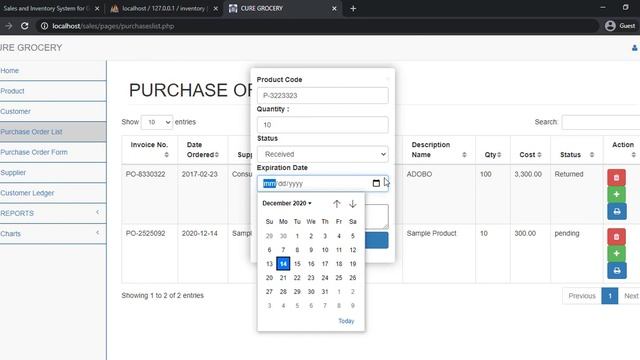
Task: Print the PO-8330322 order
Action: click(x=616, y=211)
